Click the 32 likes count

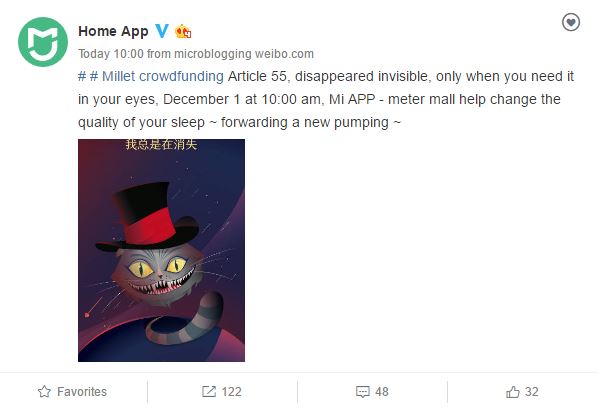(x=532, y=391)
